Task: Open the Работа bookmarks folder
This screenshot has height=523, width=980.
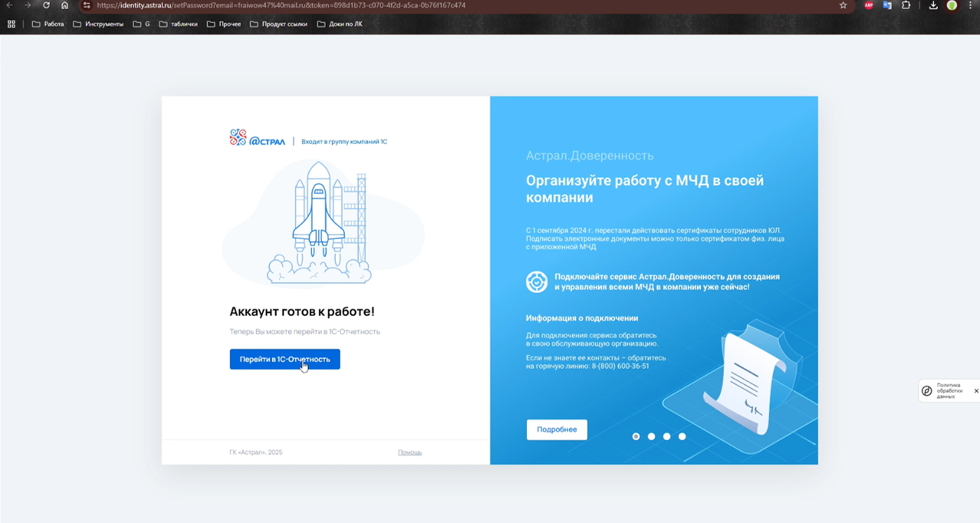Action: 48,24
